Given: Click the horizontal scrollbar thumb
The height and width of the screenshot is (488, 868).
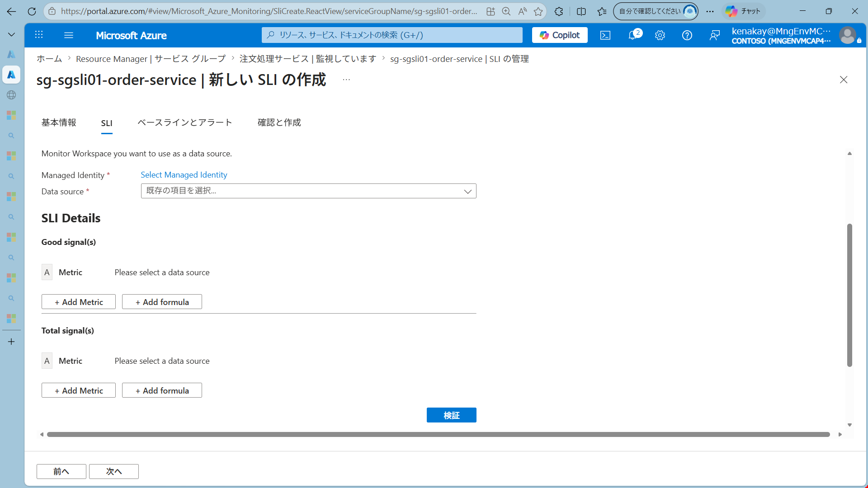Looking at the screenshot, I should (x=438, y=434).
